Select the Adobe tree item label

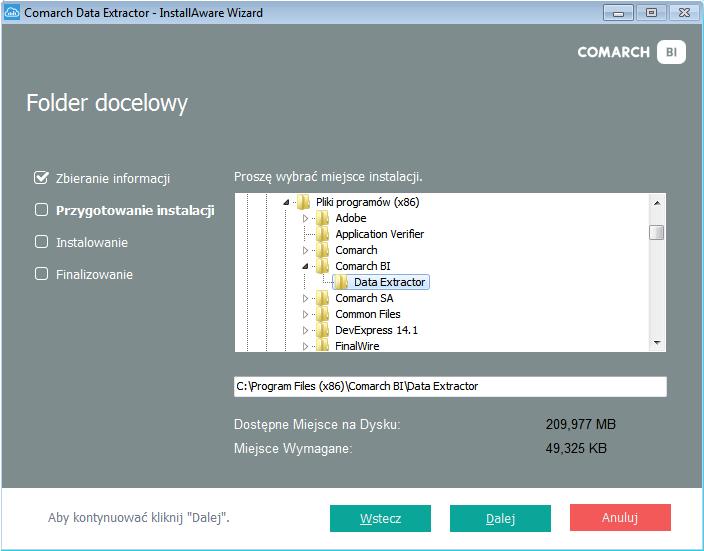click(x=351, y=218)
